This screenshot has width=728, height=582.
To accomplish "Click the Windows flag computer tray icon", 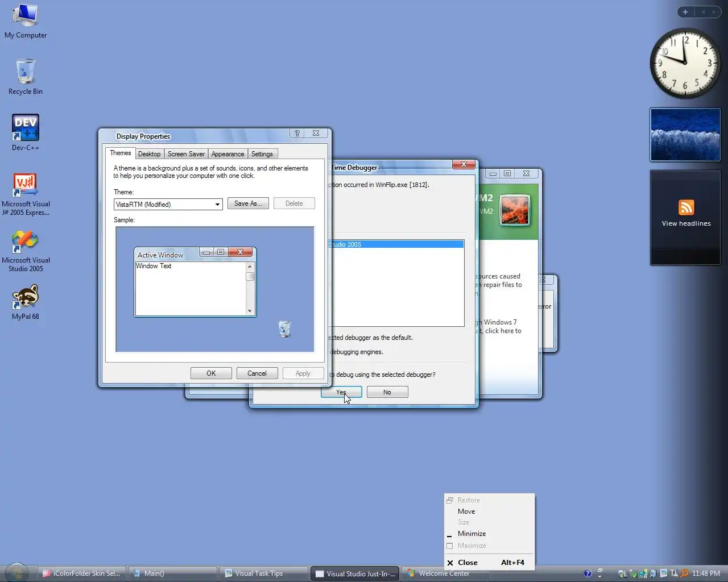I will coord(622,574).
